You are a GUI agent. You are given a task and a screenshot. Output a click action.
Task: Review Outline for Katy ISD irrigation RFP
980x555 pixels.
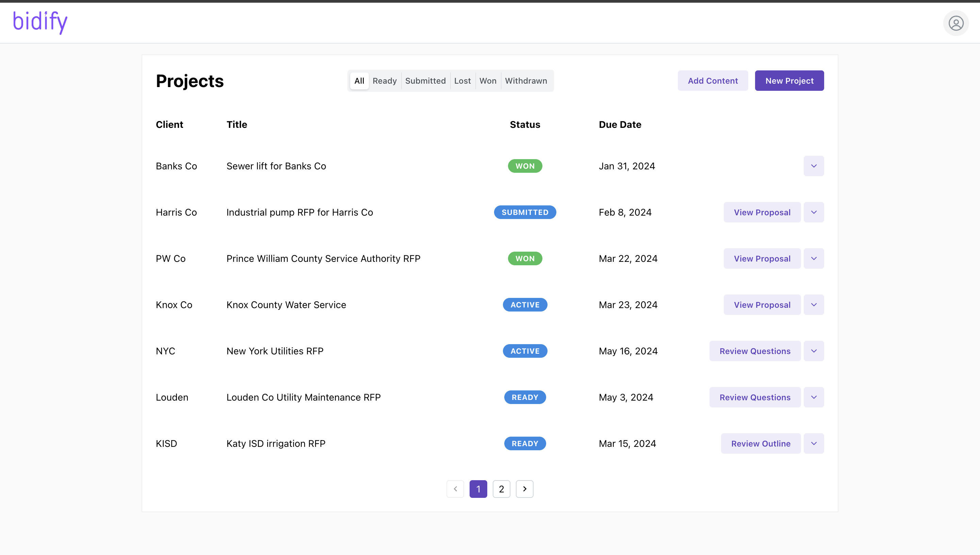(x=761, y=443)
